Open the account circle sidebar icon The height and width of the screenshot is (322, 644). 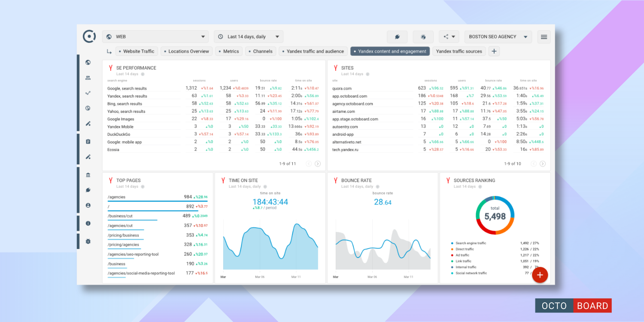point(88,206)
